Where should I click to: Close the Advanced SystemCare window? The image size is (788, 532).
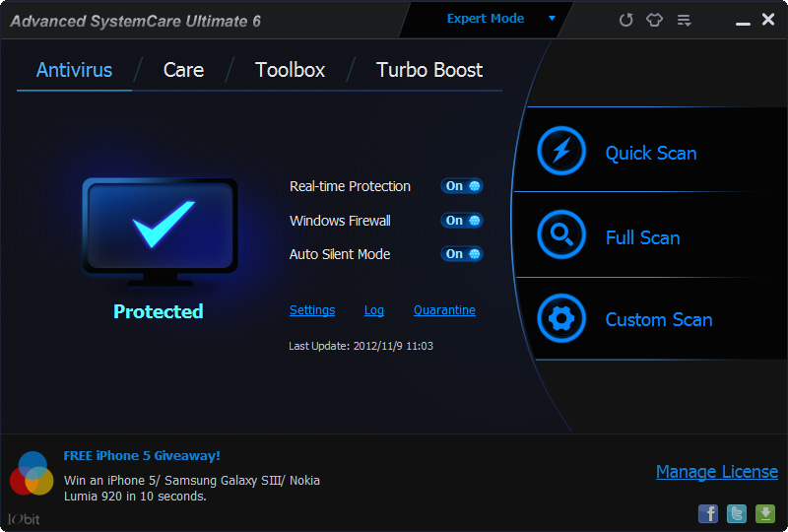pos(768,19)
